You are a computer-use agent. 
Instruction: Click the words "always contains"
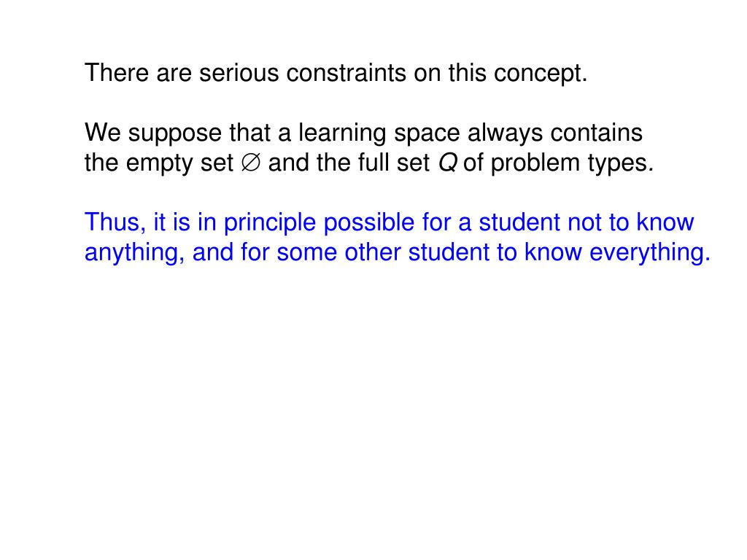tap(555, 133)
